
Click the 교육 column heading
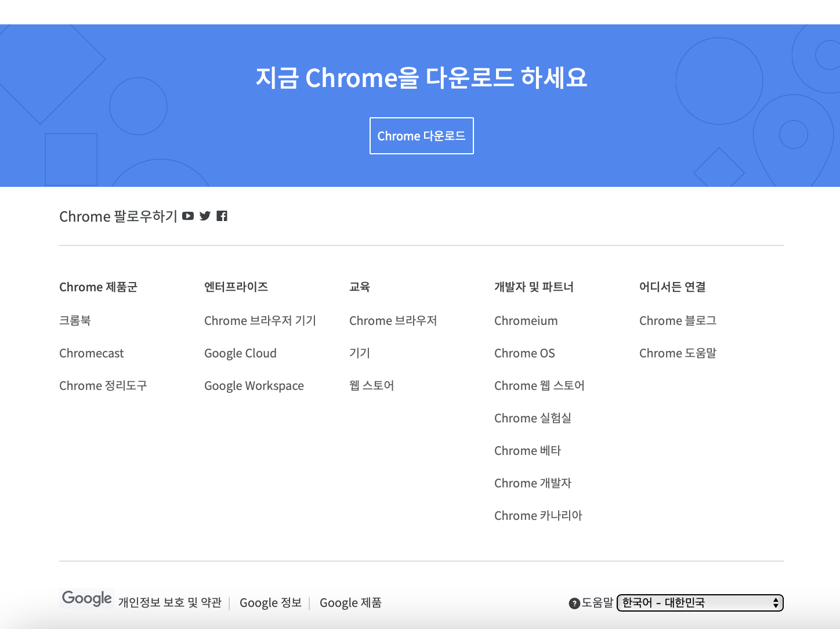[x=360, y=287]
